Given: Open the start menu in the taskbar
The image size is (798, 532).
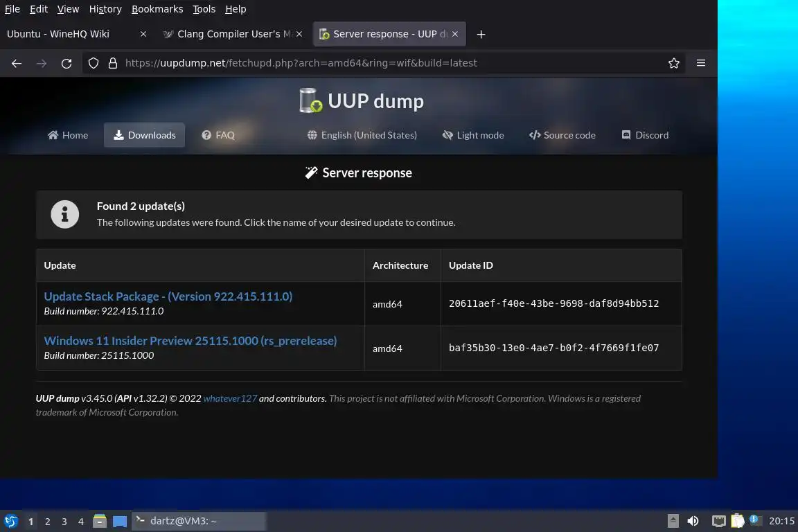Looking at the screenshot, I should coord(10,522).
